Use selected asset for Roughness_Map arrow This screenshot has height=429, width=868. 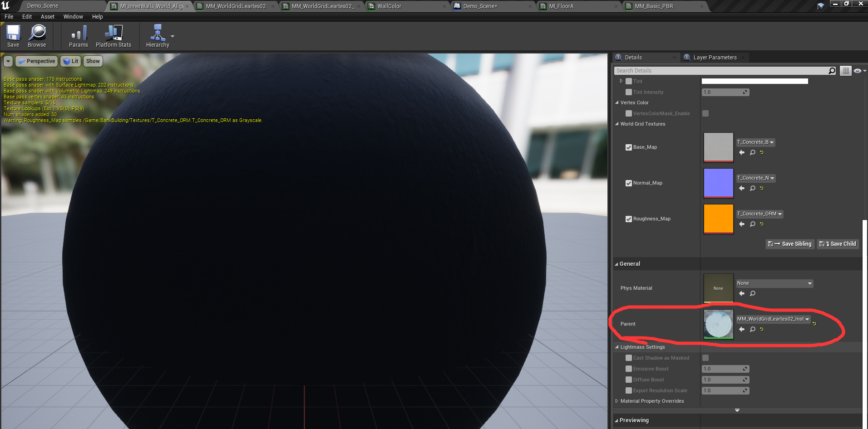(x=742, y=224)
